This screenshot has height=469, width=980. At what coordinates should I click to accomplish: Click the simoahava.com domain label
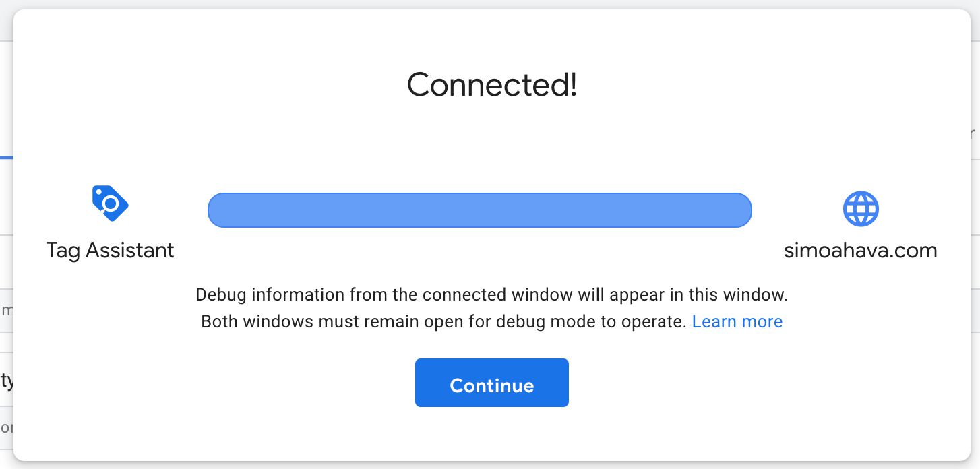pos(861,251)
